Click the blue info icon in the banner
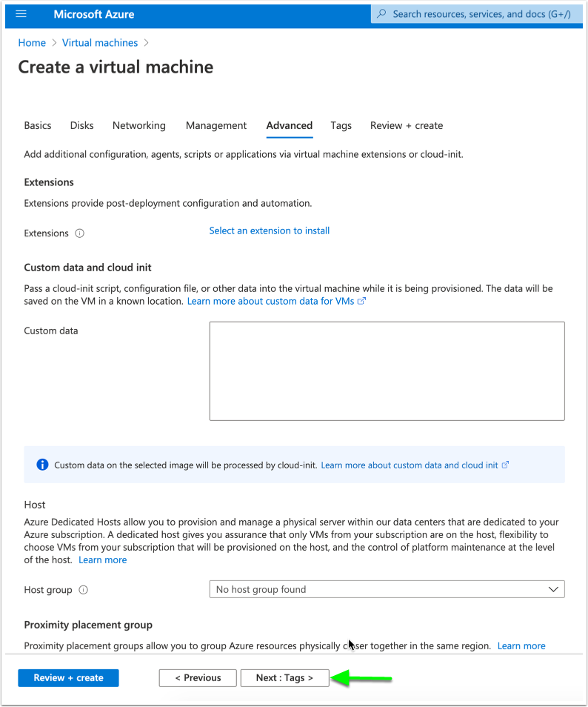 42,465
